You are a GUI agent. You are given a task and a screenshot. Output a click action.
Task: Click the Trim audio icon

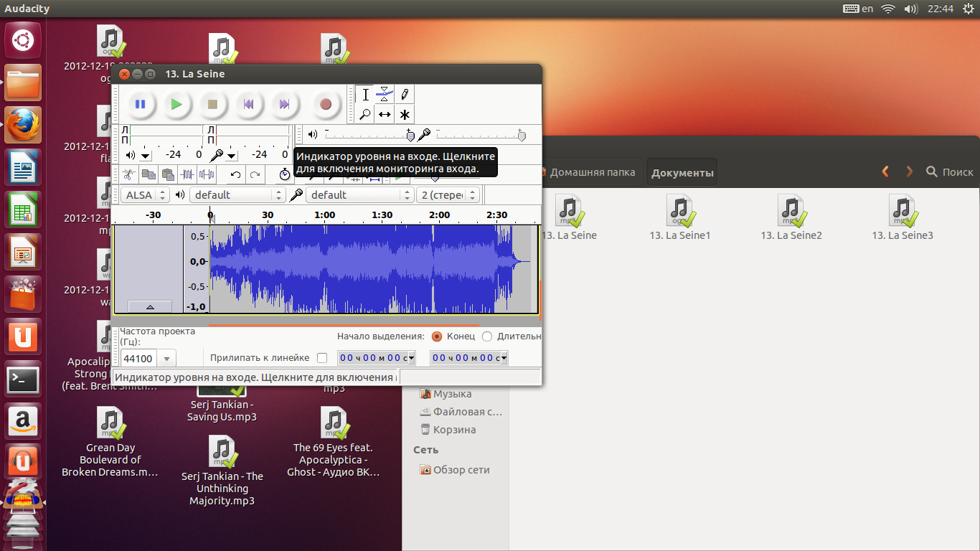(x=187, y=174)
